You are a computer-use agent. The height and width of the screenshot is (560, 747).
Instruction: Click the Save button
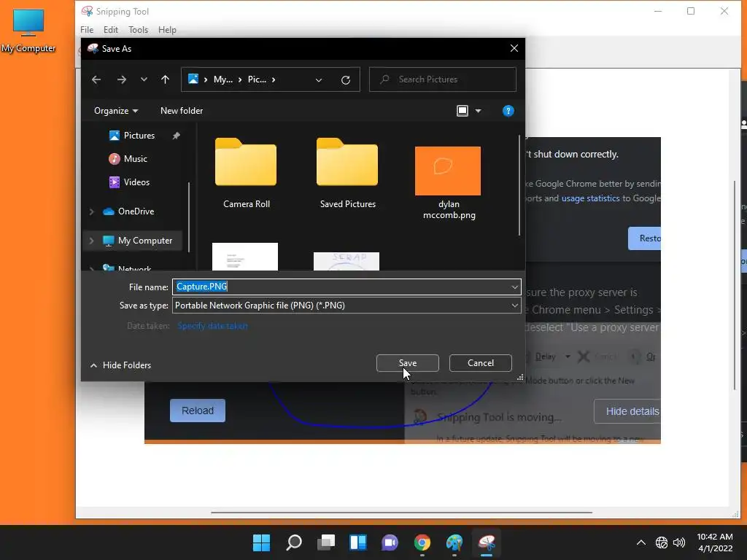tap(407, 363)
